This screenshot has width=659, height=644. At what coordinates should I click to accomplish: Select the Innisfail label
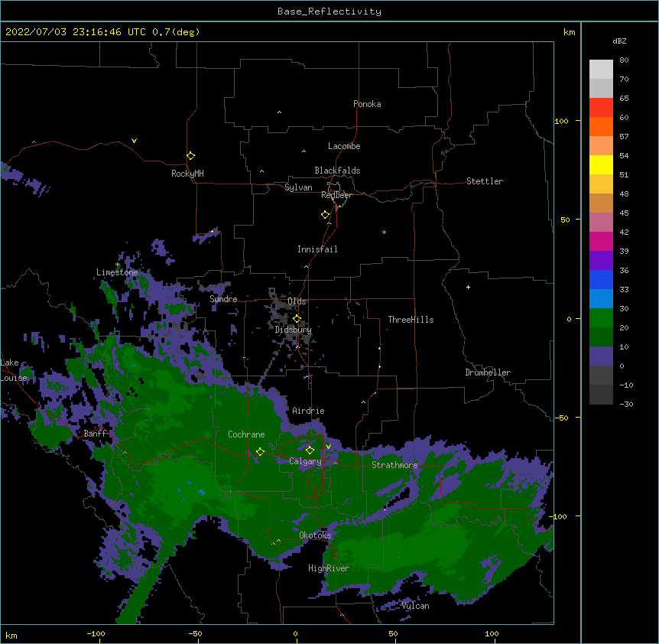(317, 249)
